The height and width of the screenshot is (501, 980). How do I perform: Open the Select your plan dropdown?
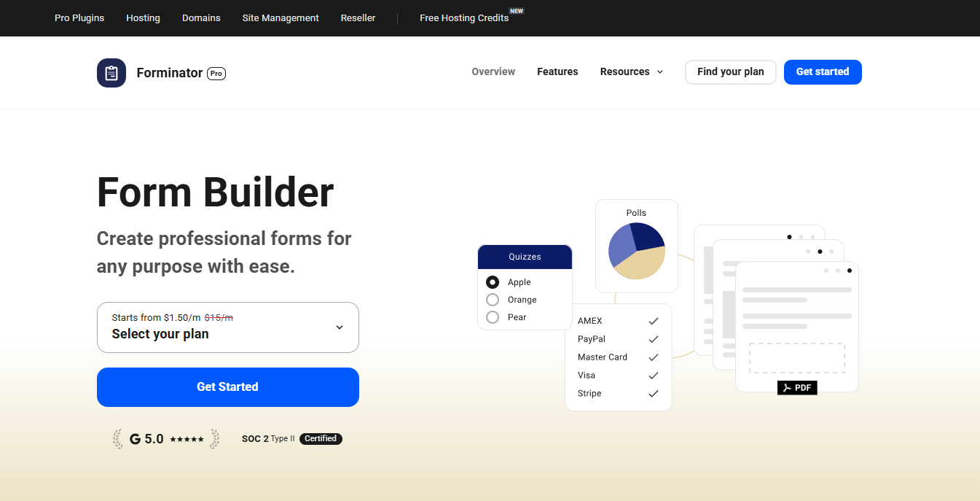(228, 327)
